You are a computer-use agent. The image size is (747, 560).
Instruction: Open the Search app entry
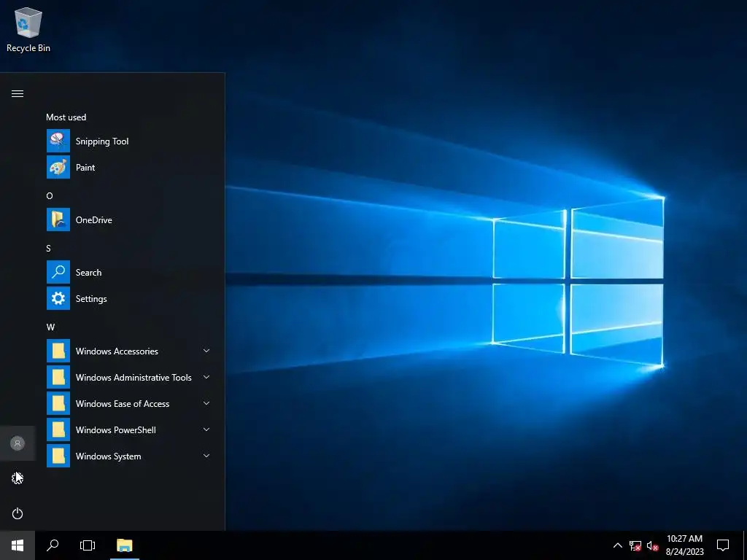[129, 273]
